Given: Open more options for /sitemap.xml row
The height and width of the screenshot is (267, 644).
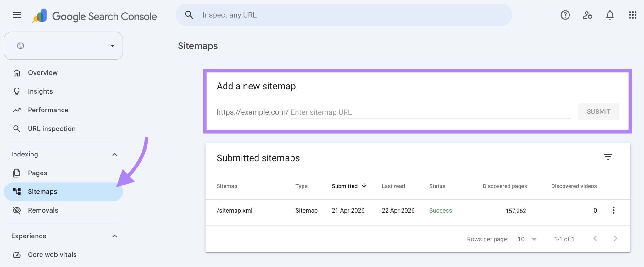Looking at the screenshot, I should point(613,210).
